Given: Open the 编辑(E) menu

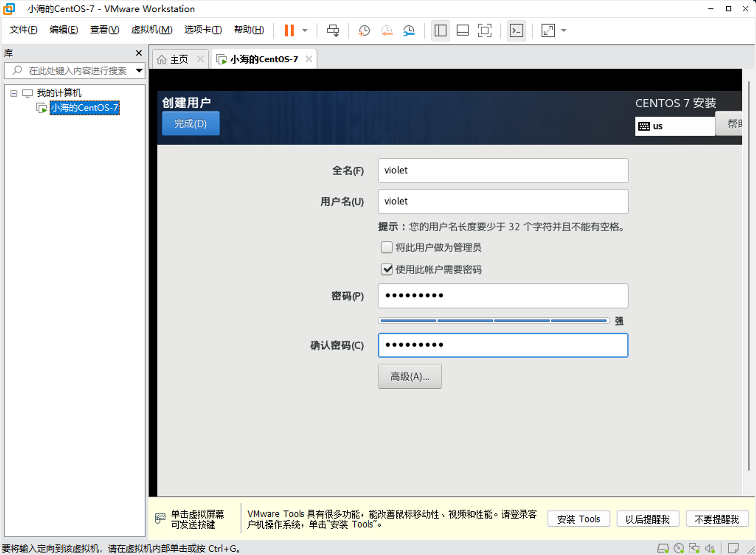Looking at the screenshot, I should [64, 30].
